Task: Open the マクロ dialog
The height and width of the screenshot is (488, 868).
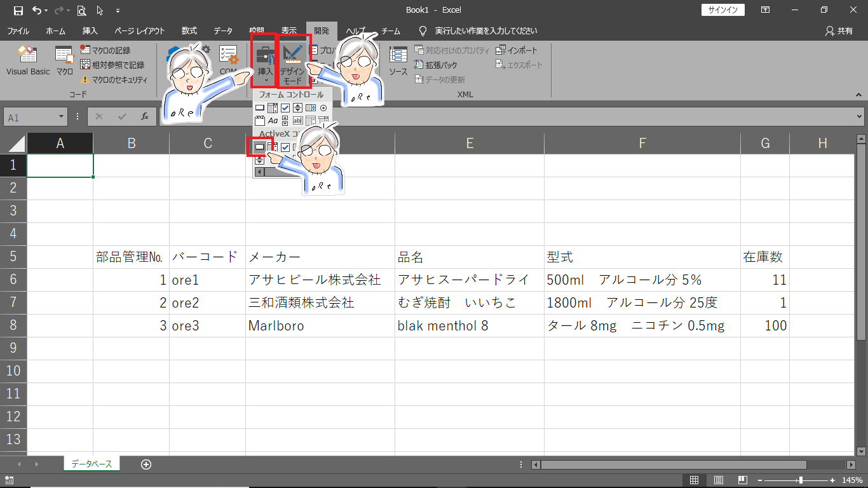Action: (x=65, y=62)
